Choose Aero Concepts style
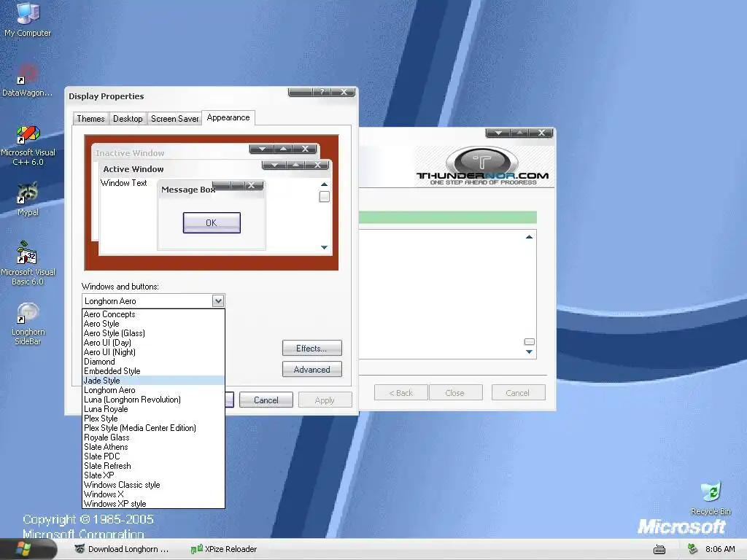Image resolution: width=747 pixels, height=560 pixels. (153, 314)
